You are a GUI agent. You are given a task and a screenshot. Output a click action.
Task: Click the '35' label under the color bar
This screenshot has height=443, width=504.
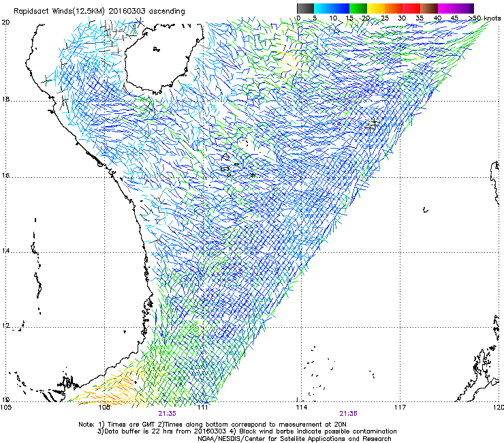(x=420, y=18)
